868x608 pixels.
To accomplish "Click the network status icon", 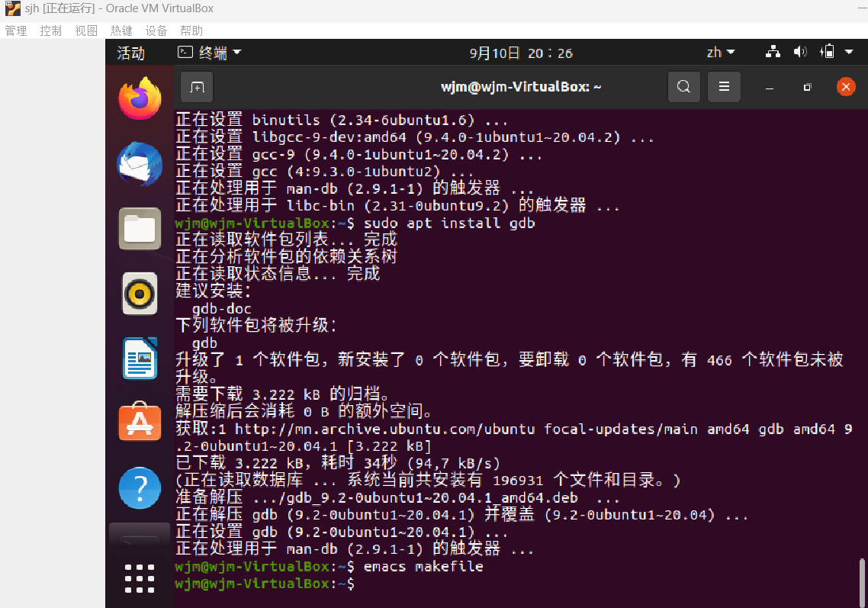I will pyautogui.click(x=773, y=52).
